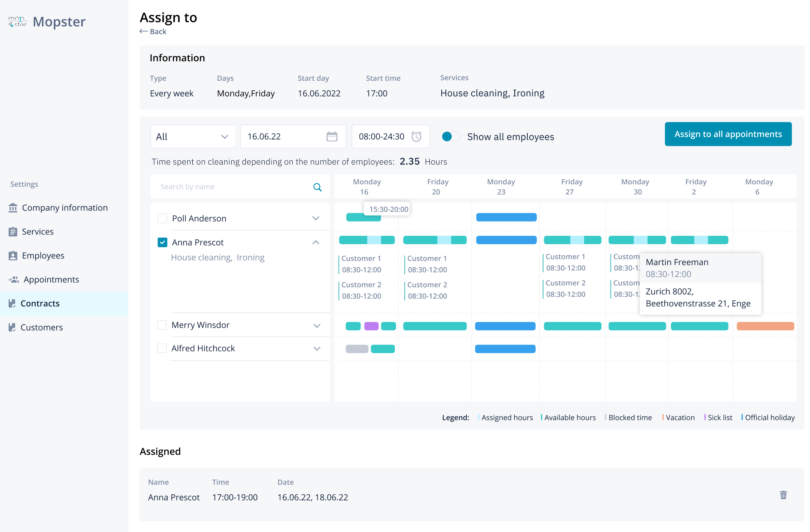Click the search magnifier icon
810x532 pixels.
(317, 187)
